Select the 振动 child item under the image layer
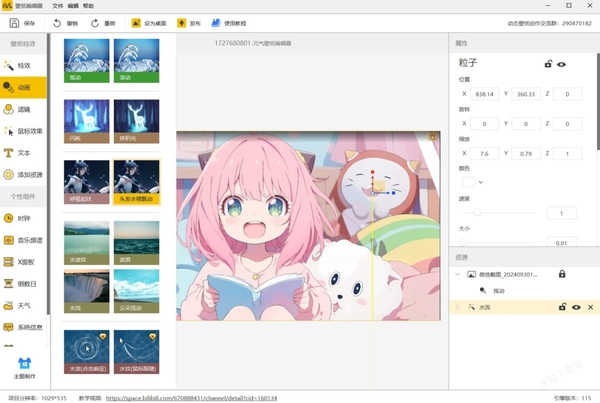This screenshot has width=600, height=403. click(499, 291)
